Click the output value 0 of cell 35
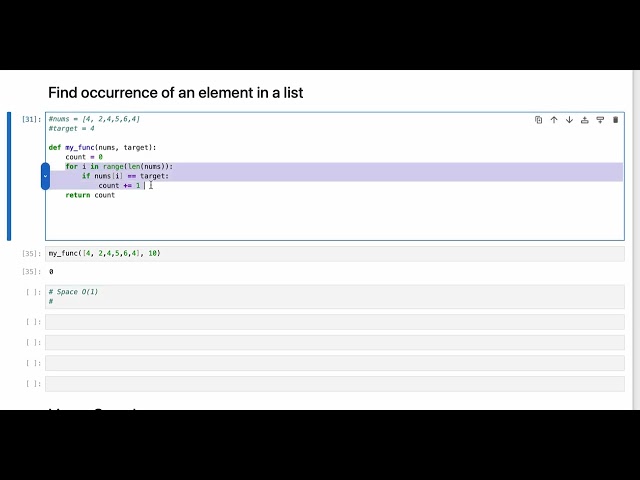The width and height of the screenshot is (640, 480). coord(51,271)
